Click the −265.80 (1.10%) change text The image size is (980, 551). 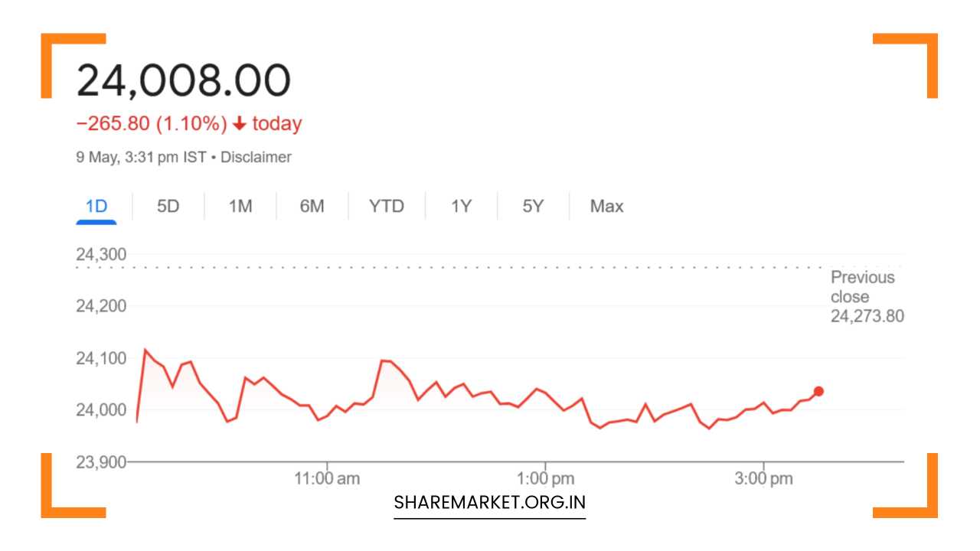tap(151, 122)
